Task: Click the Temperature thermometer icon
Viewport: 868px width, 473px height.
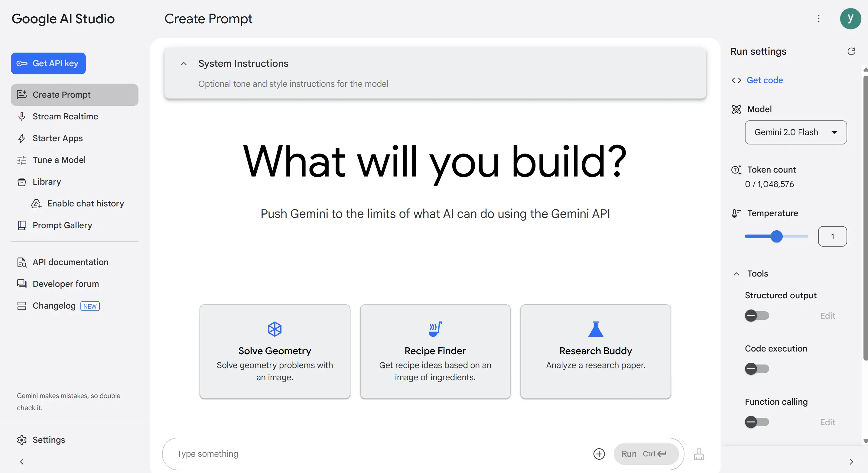Action: click(736, 213)
